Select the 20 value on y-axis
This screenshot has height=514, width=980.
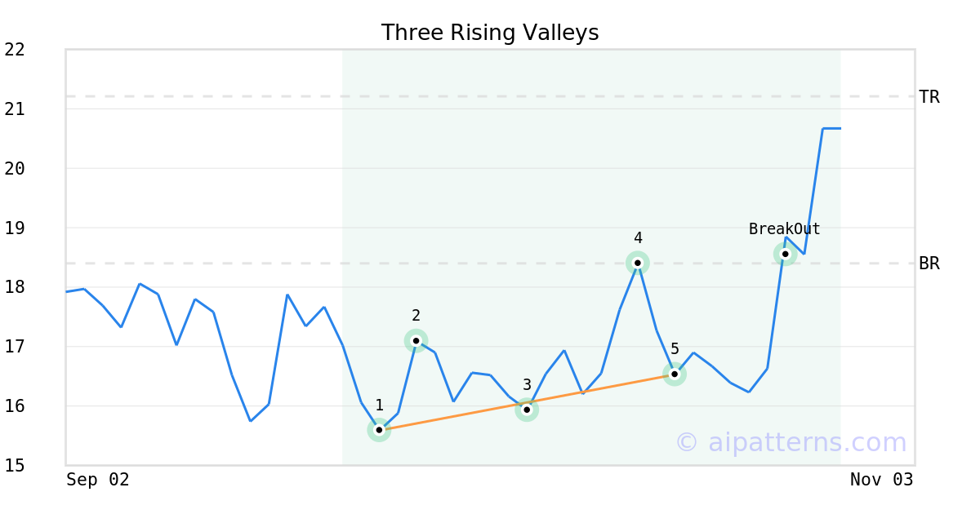point(15,169)
